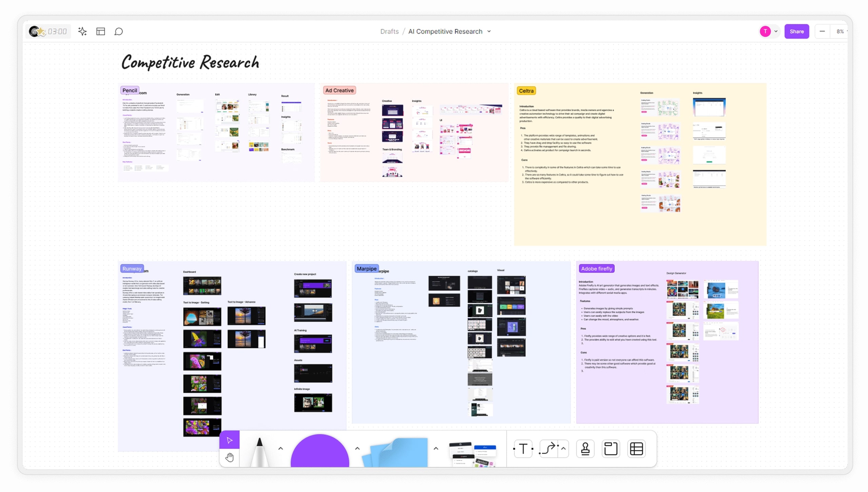Screen dimensions: 868x492
Task: Expand marker options chevron
Action: (280, 448)
